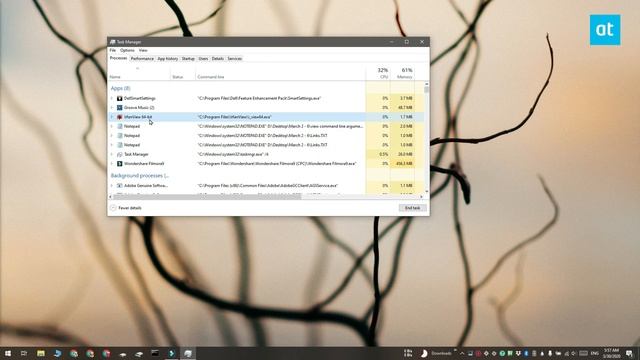Switch to the Startup tab
The height and width of the screenshot is (360, 640).
tap(188, 59)
